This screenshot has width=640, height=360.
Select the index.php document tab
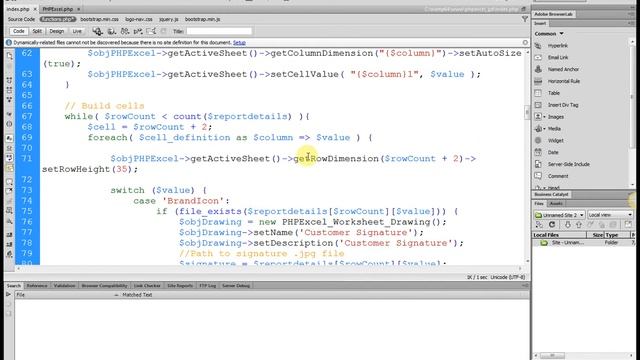point(18,9)
